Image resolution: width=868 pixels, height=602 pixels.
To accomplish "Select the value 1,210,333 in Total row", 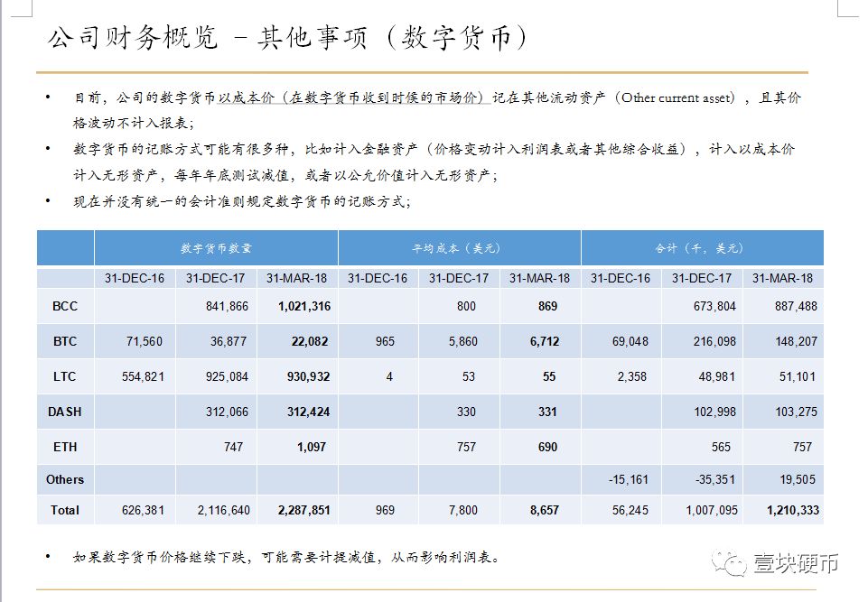I will (x=793, y=510).
